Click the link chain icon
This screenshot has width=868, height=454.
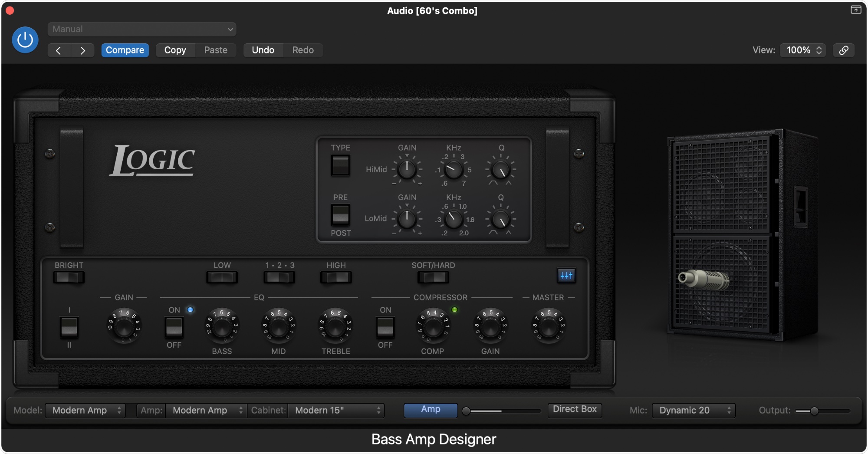tap(844, 50)
